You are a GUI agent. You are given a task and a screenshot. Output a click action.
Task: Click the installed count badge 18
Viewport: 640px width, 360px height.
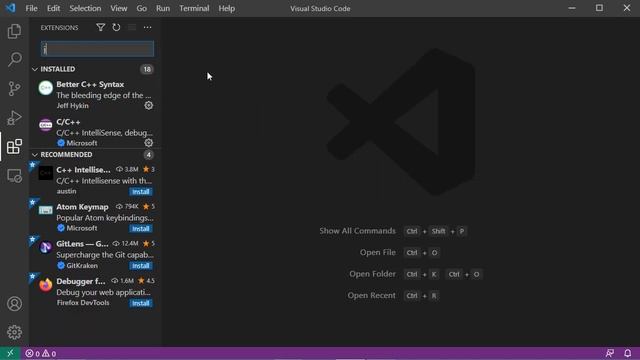click(147, 69)
